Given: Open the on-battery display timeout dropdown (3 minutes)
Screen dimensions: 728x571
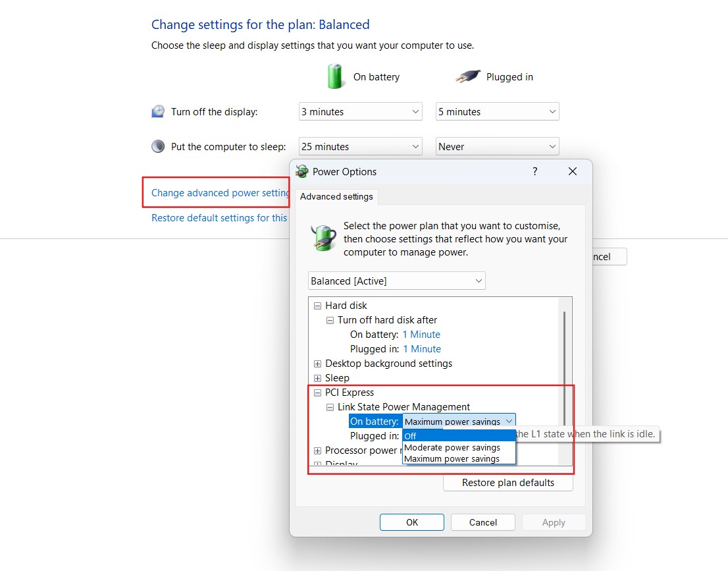Looking at the screenshot, I should (360, 112).
